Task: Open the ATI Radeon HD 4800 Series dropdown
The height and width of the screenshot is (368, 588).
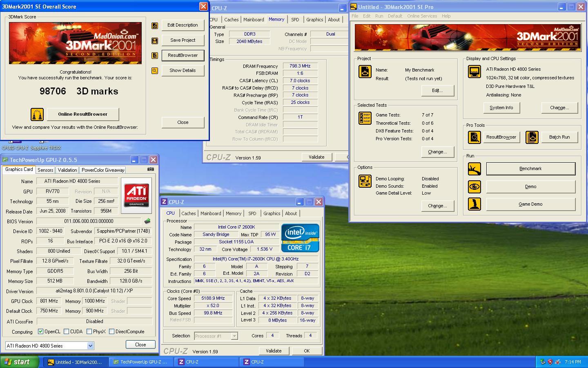Action: (x=90, y=346)
